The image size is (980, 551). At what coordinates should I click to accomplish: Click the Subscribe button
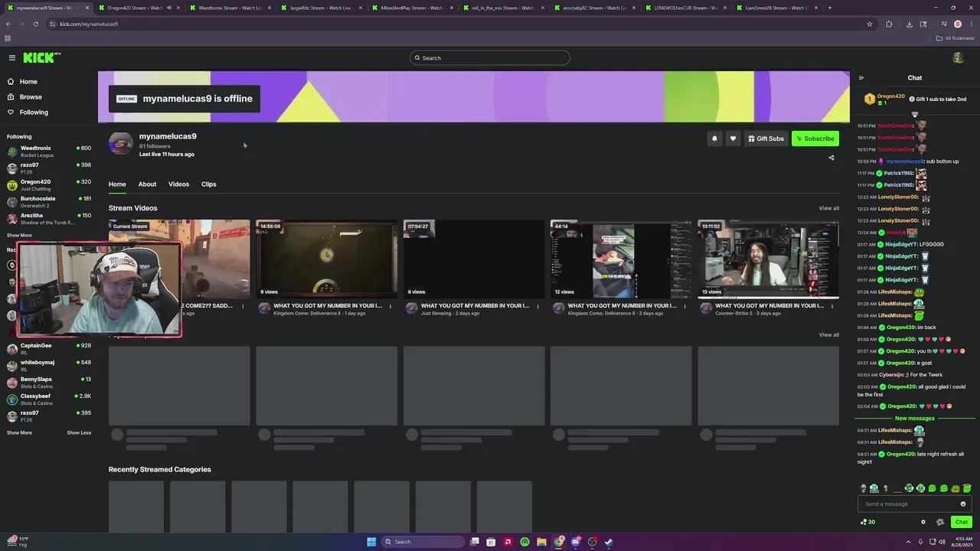pos(815,139)
